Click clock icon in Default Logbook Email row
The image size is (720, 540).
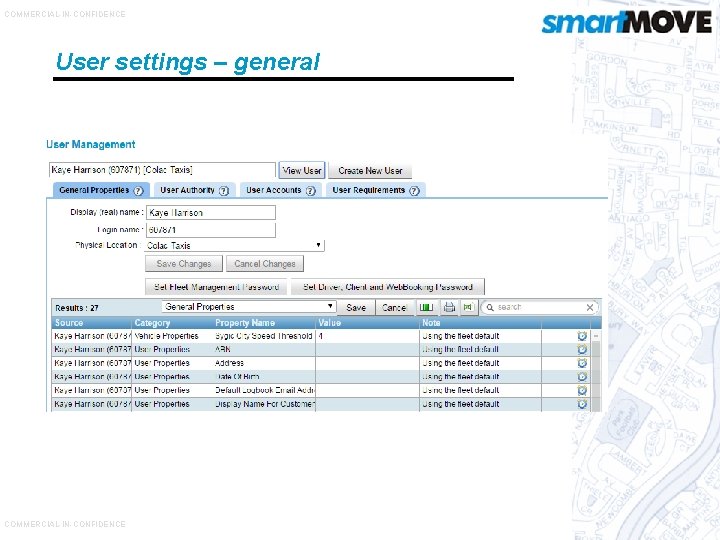582,390
